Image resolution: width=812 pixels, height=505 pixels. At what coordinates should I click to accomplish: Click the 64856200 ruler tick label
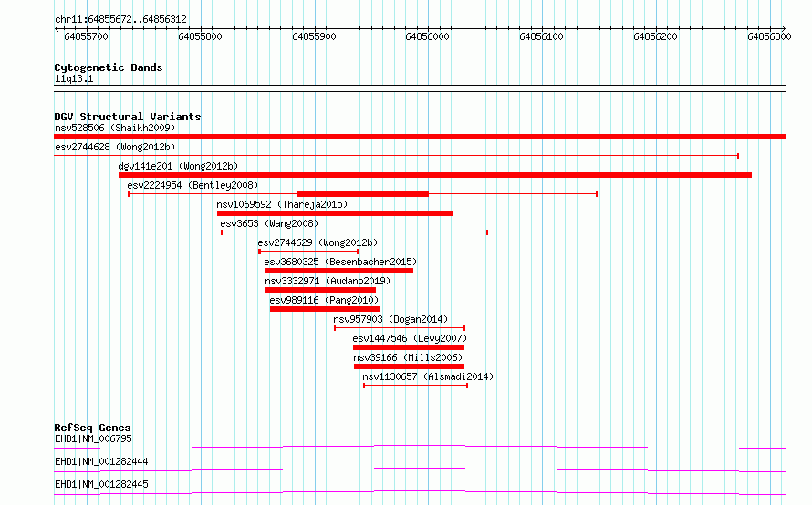point(655,36)
